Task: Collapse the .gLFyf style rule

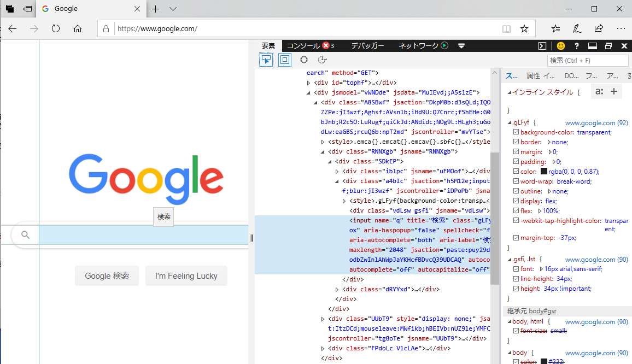Action: coord(510,122)
